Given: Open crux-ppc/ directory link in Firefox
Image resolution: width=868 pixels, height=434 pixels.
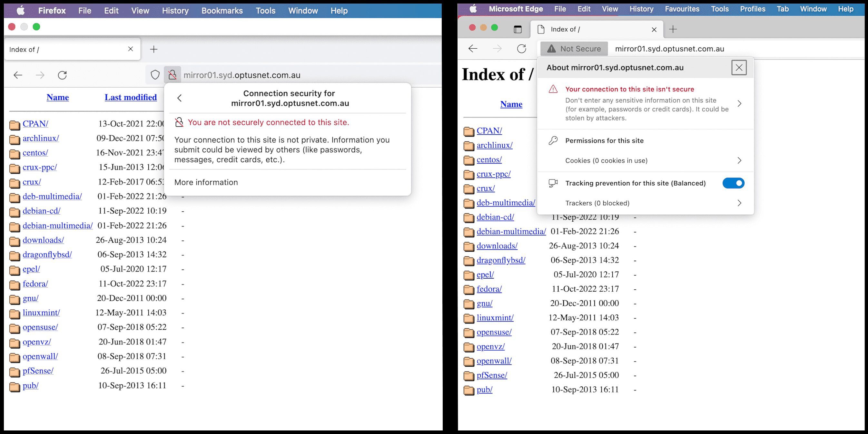Looking at the screenshot, I should [40, 167].
